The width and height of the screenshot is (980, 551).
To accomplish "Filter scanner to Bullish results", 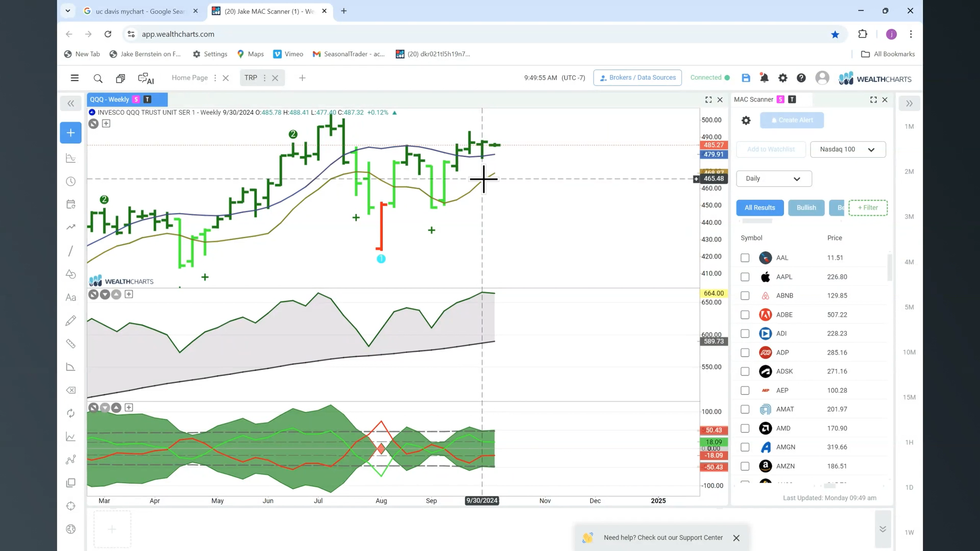I will point(806,208).
